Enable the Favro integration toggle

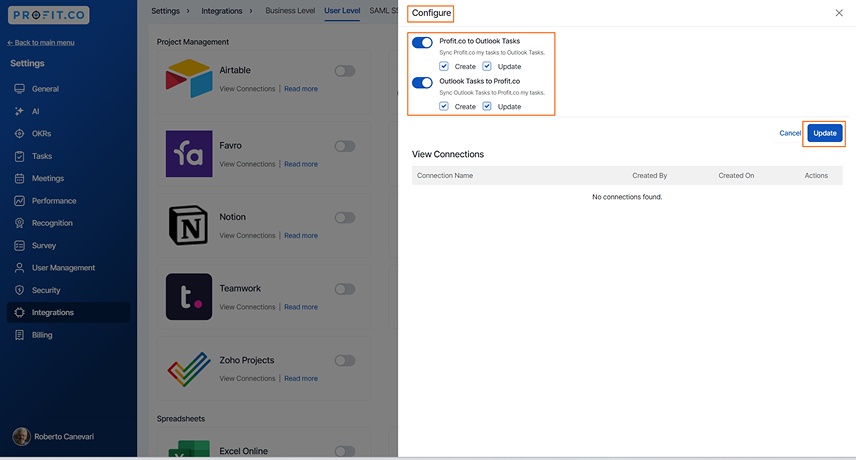345,146
